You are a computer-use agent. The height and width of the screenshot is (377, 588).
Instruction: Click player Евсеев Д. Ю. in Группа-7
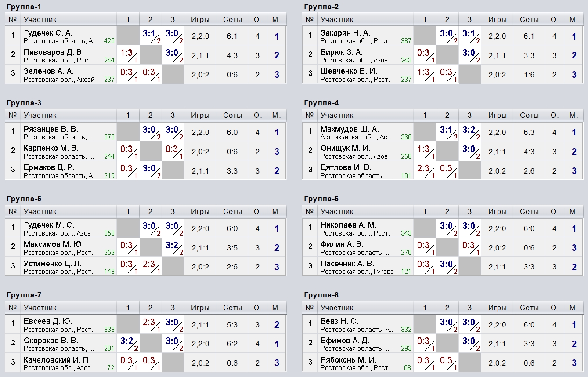tap(48, 321)
